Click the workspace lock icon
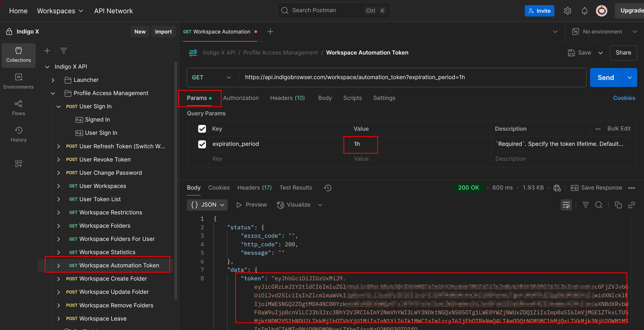 tap(9, 32)
